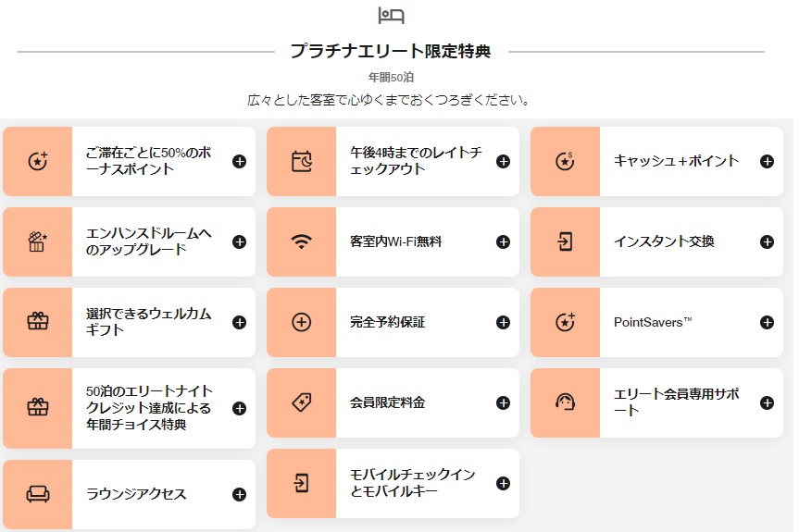Viewport: 799px width, 532px height.
Task: Open the ラウンジアクセス card label
Action: pyautogui.click(x=136, y=494)
